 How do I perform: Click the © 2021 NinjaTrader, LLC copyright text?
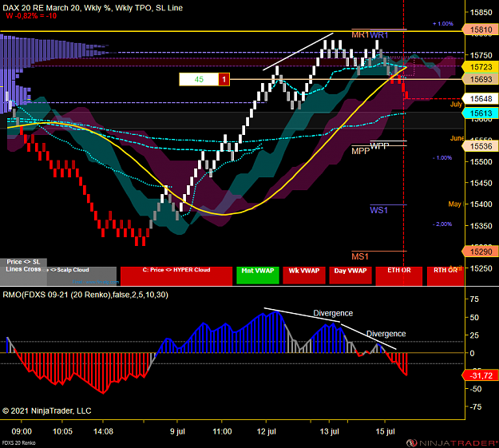pos(47,411)
